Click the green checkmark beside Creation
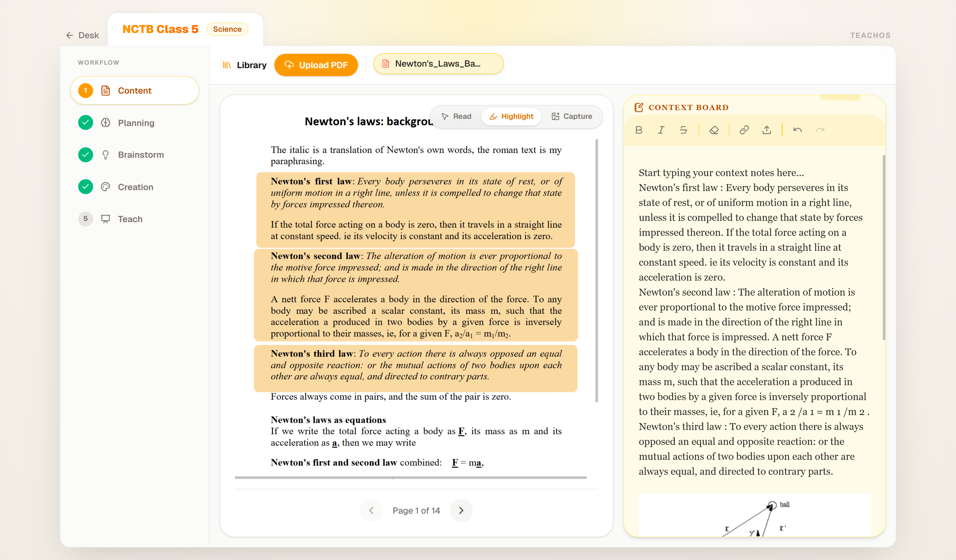956x560 pixels. (x=85, y=187)
